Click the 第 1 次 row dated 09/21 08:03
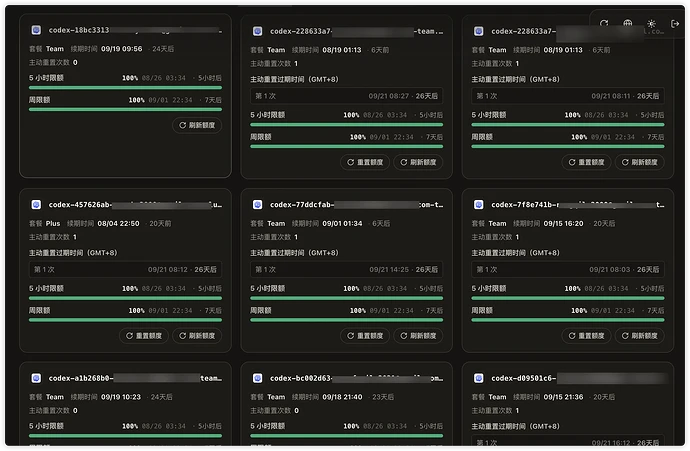This screenshot has height=451, width=690. 568,269
